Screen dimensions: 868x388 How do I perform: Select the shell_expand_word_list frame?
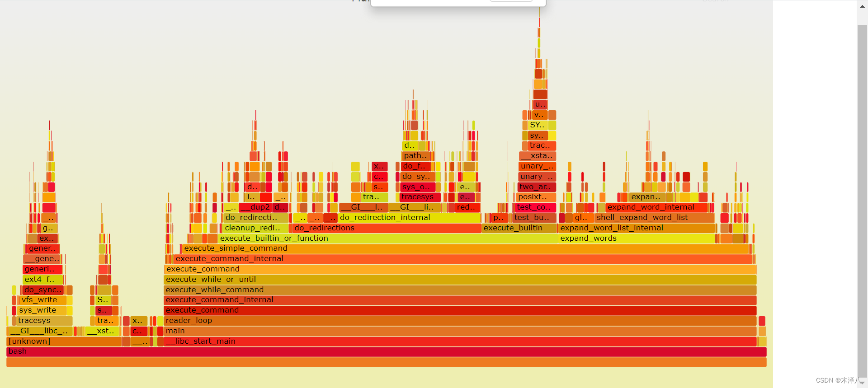[655, 217]
